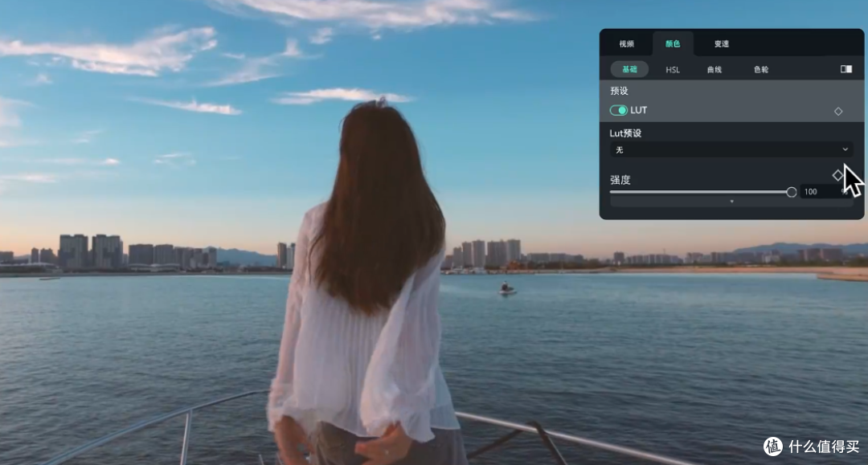This screenshot has height=465, width=868.
Task: Open the HSL sub-tab
Action: 673,70
